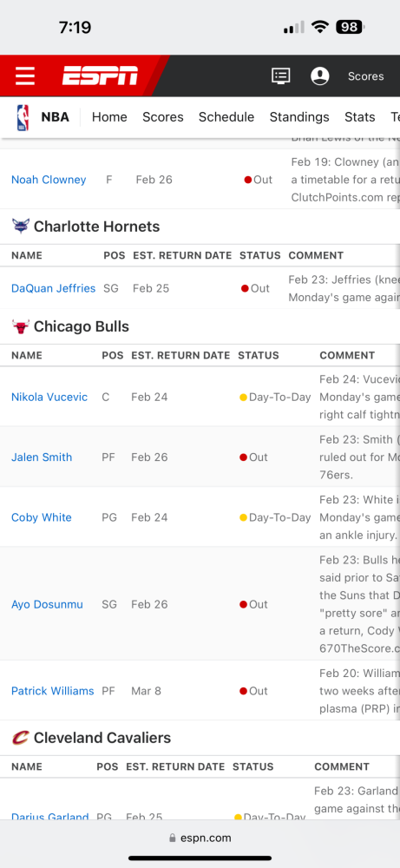Open the ESPN hamburger menu
Viewport: 400px width, 868px height.
[25, 76]
